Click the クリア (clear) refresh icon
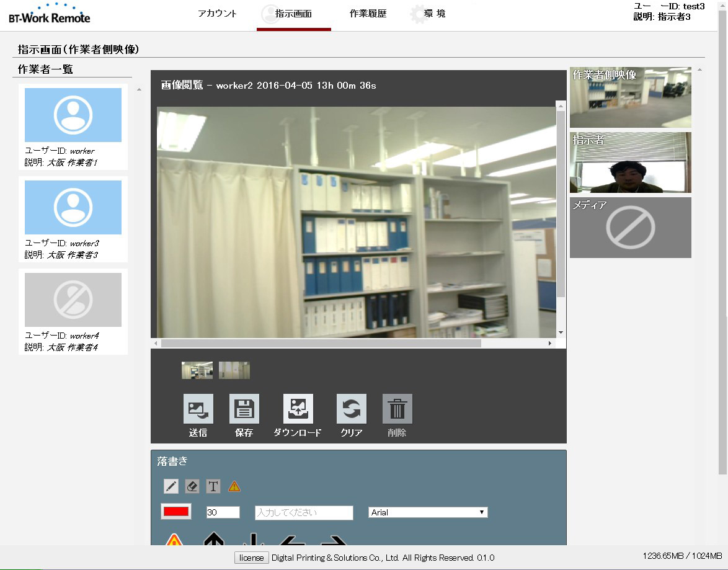Image resolution: width=728 pixels, height=570 pixels. point(352,409)
